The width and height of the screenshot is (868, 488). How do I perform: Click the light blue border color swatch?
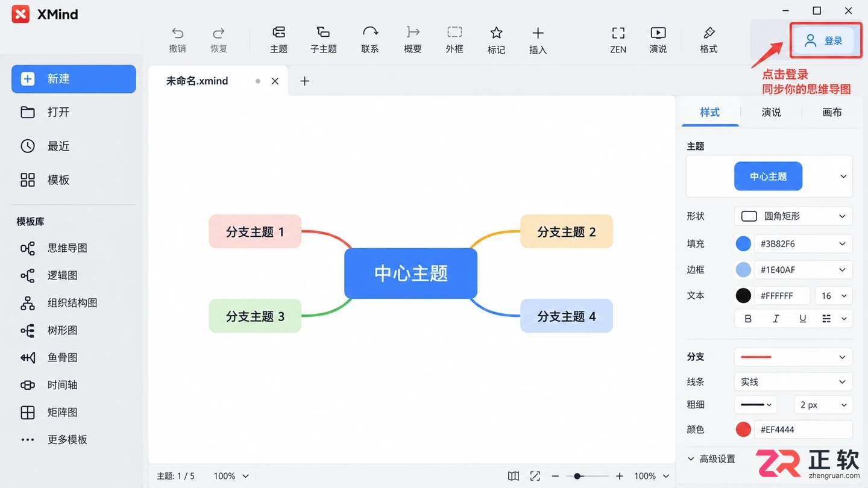click(x=743, y=270)
